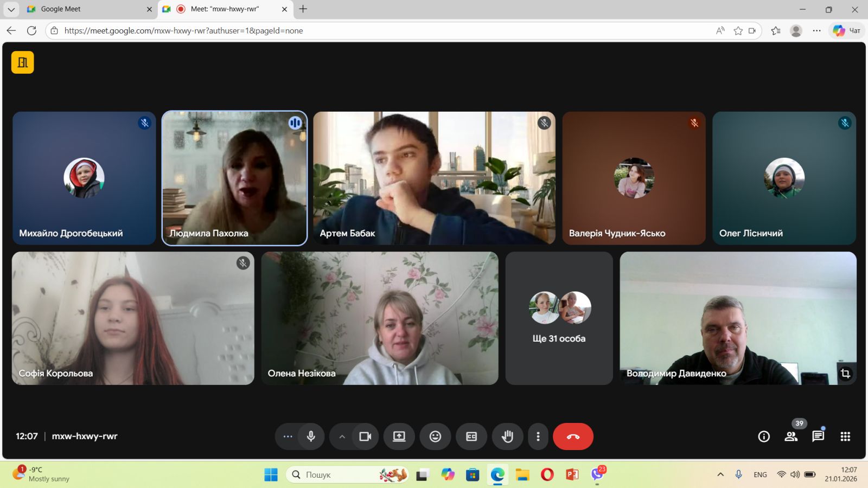Open the Windows Start menu
The image size is (868, 488).
pos(271,475)
